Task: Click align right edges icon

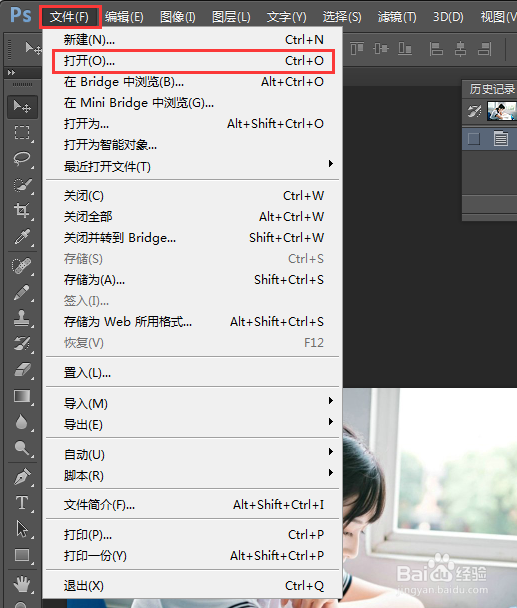Action: [484, 49]
